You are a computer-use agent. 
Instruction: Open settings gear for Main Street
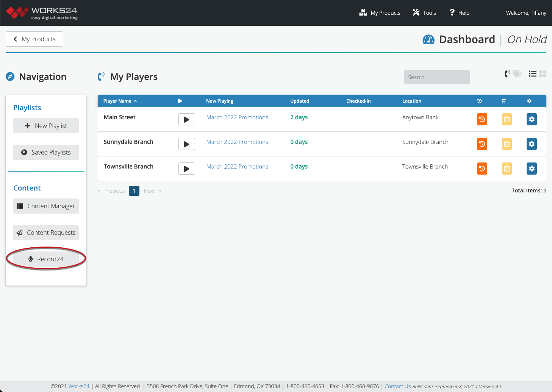pos(532,119)
